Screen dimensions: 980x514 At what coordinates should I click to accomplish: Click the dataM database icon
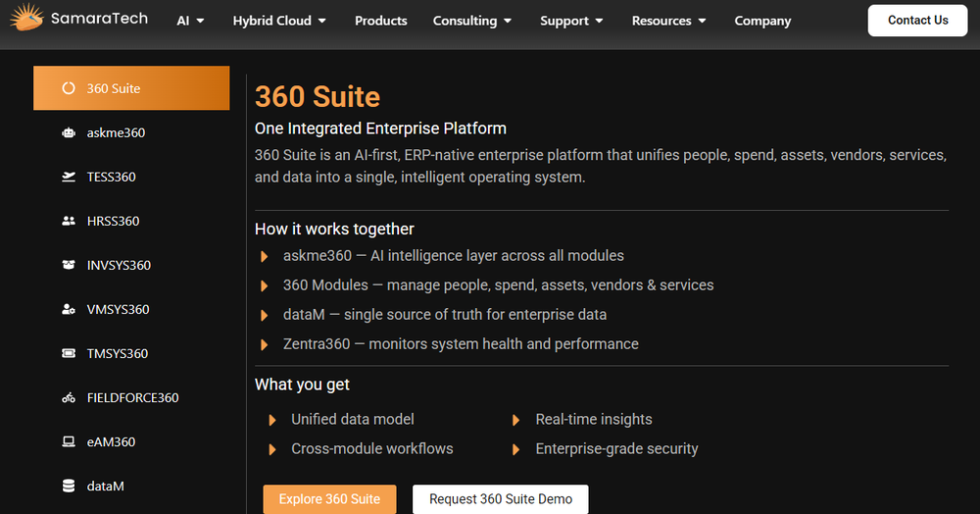69,486
